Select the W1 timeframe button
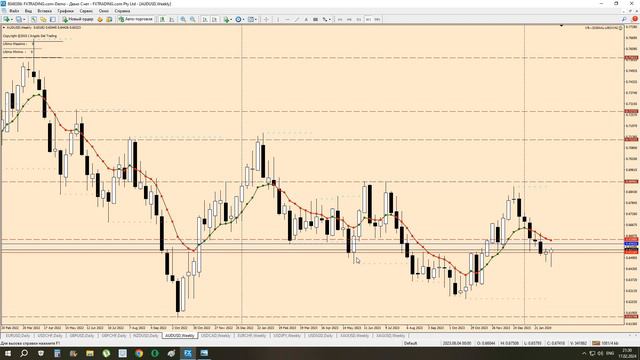 coord(368,19)
